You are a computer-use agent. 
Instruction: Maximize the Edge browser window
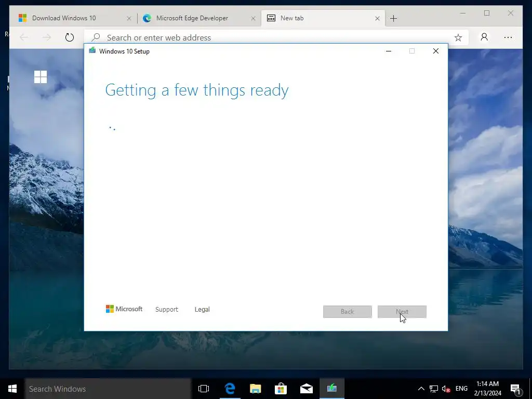tap(487, 13)
